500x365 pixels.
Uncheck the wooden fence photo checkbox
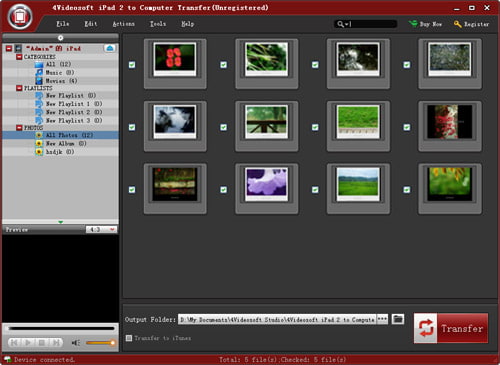click(x=224, y=127)
